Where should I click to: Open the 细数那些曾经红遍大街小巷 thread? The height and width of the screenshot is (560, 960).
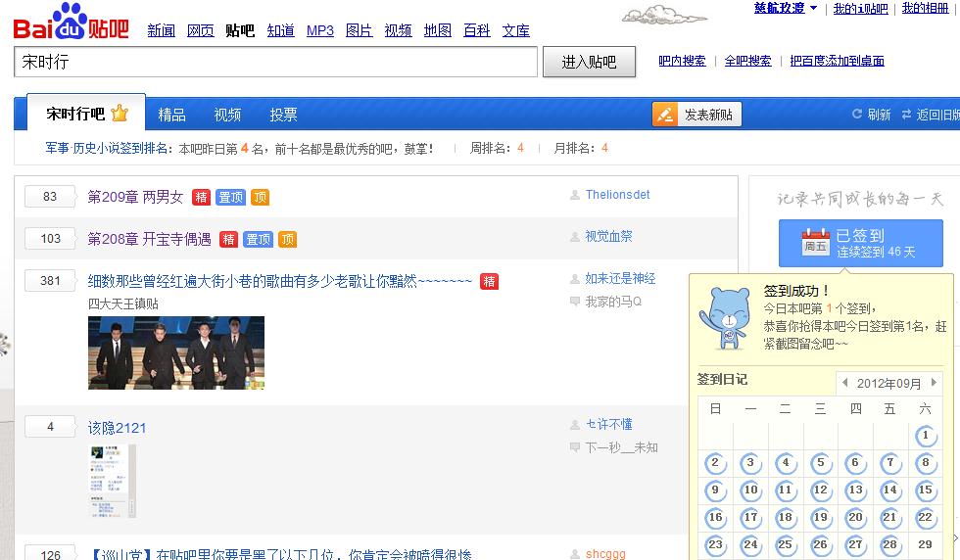point(280,281)
